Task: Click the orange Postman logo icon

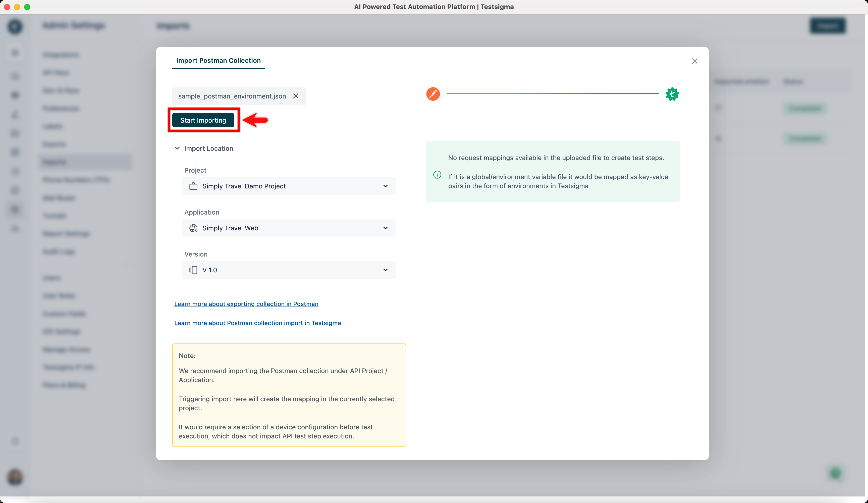Action: (433, 94)
